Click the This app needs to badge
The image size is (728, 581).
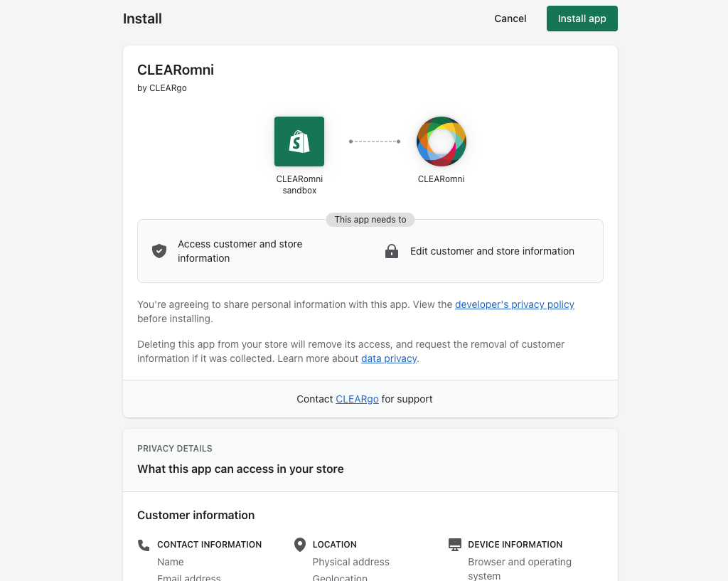[370, 220]
